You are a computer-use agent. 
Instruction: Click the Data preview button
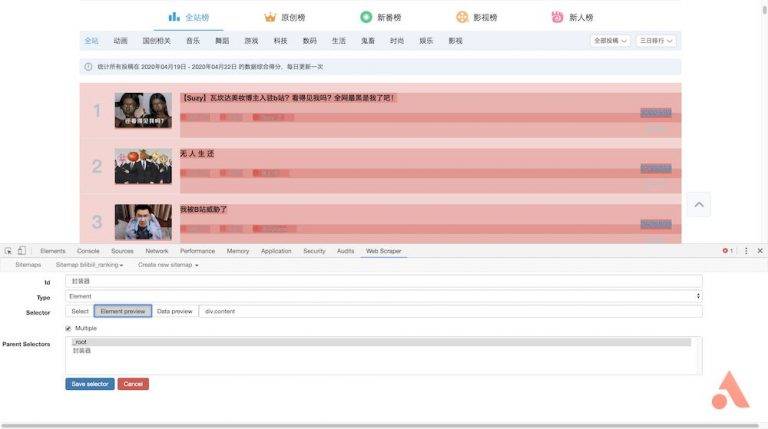click(x=174, y=311)
